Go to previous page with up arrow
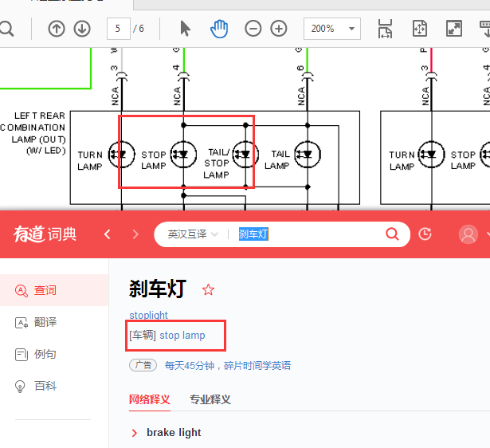This screenshot has width=490, height=448. pos(57,29)
